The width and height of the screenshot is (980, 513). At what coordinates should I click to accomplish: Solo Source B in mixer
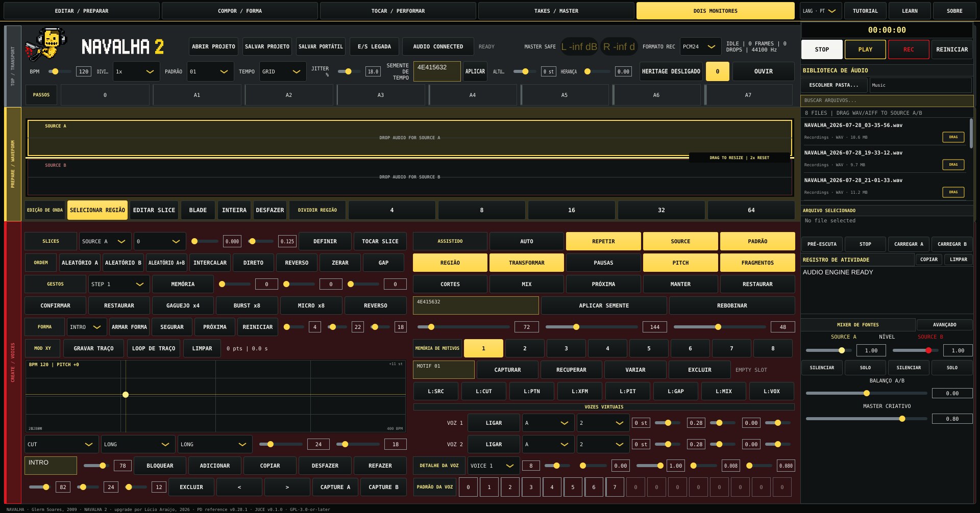click(x=952, y=368)
